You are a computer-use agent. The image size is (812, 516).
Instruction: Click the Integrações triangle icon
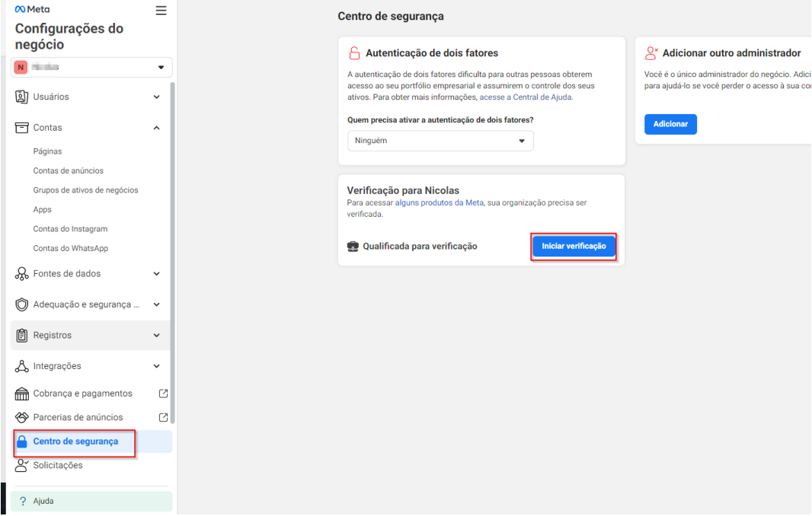(x=22, y=366)
